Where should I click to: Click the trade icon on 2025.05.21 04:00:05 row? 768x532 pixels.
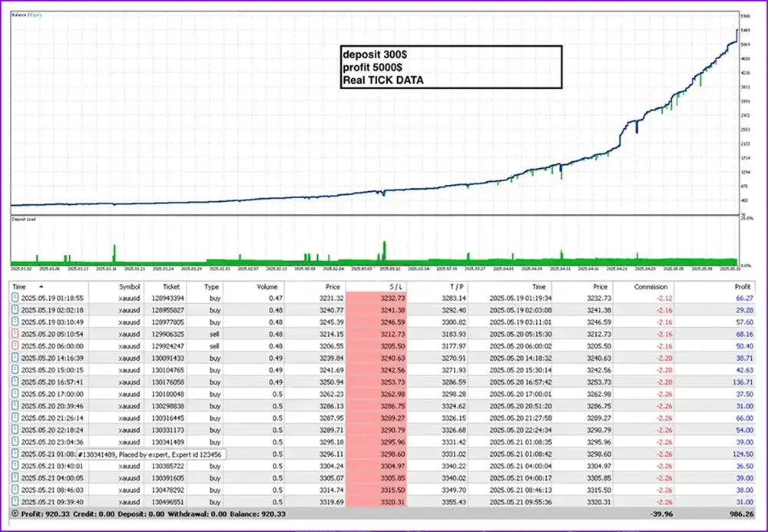[x=15, y=478]
